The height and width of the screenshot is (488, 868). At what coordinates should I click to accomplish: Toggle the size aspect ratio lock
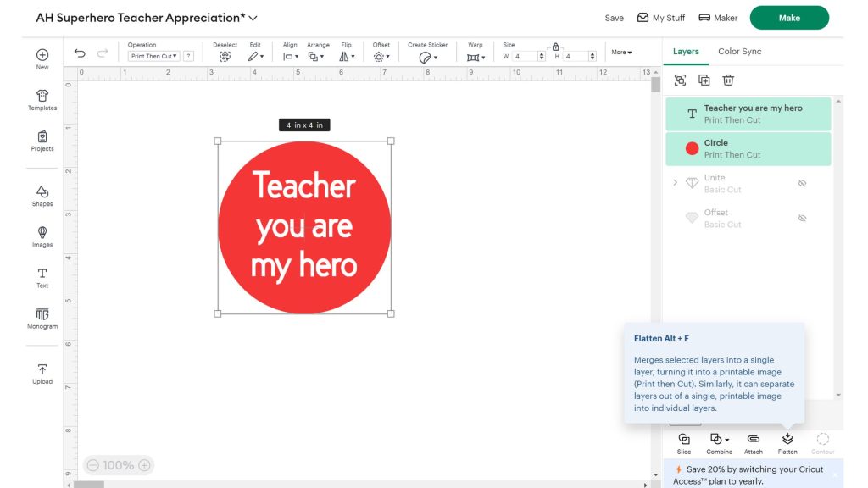[x=555, y=47]
